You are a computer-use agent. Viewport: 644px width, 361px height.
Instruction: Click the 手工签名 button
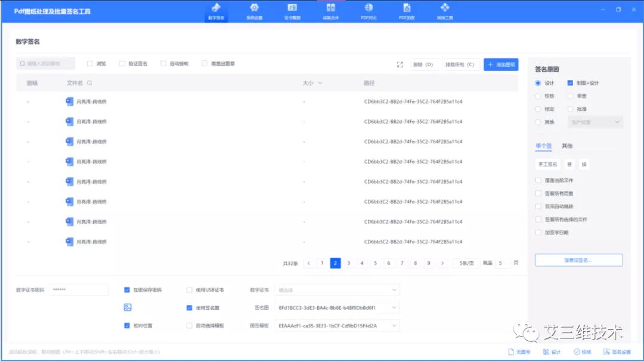(x=548, y=163)
